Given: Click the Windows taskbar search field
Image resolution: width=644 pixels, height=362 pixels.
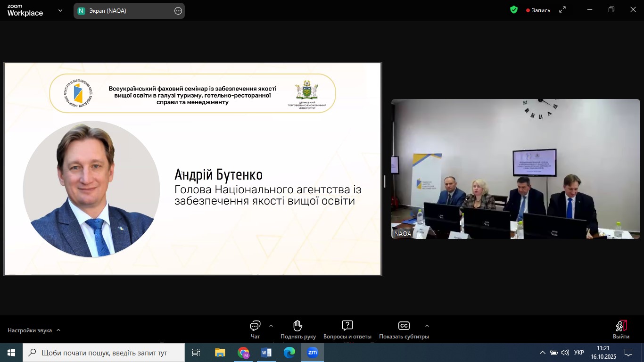Looking at the screenshot, I should [x=104, y=353].
